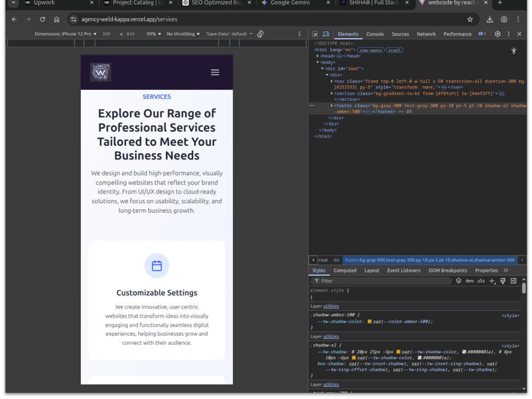This screenshot has height=399, width=532.
Task: Open DevTools customize three-dot menu
Action: tap(509, 34)
